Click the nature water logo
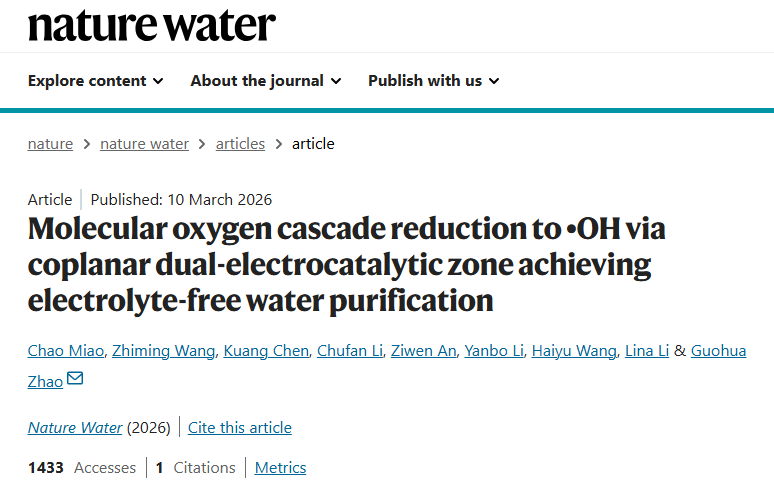The image size is (774, 495). pyautogui.click(x=151, y=25)
